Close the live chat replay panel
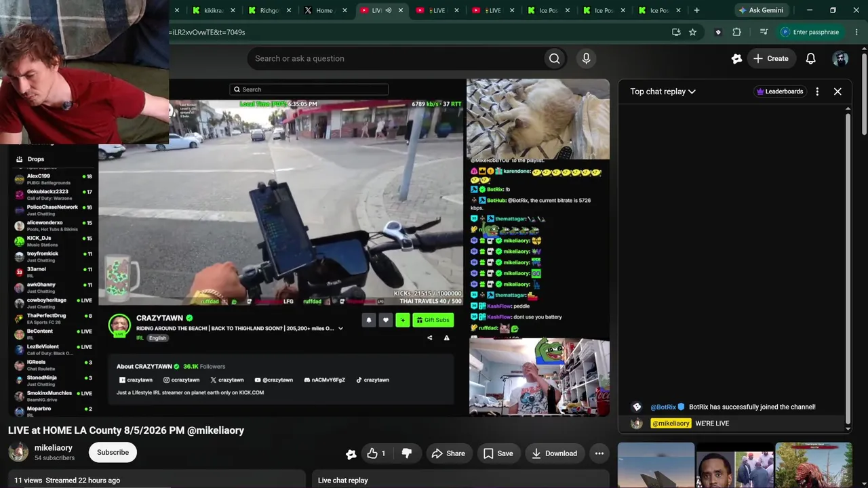The image size is (868, 488). [x=837, y=91]
